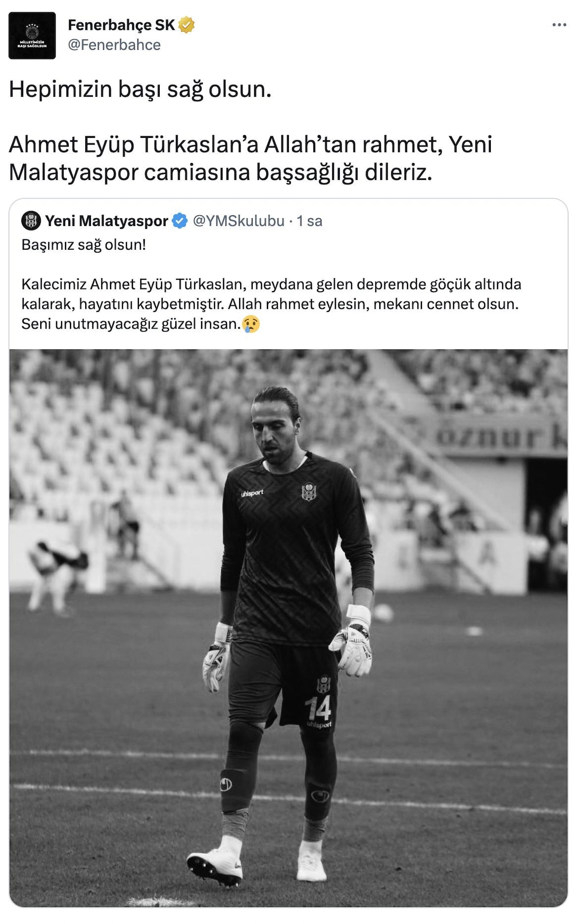Click the Fenerbahçe SK display name
This screenshot has width=581, height=924.
[121, 25]
